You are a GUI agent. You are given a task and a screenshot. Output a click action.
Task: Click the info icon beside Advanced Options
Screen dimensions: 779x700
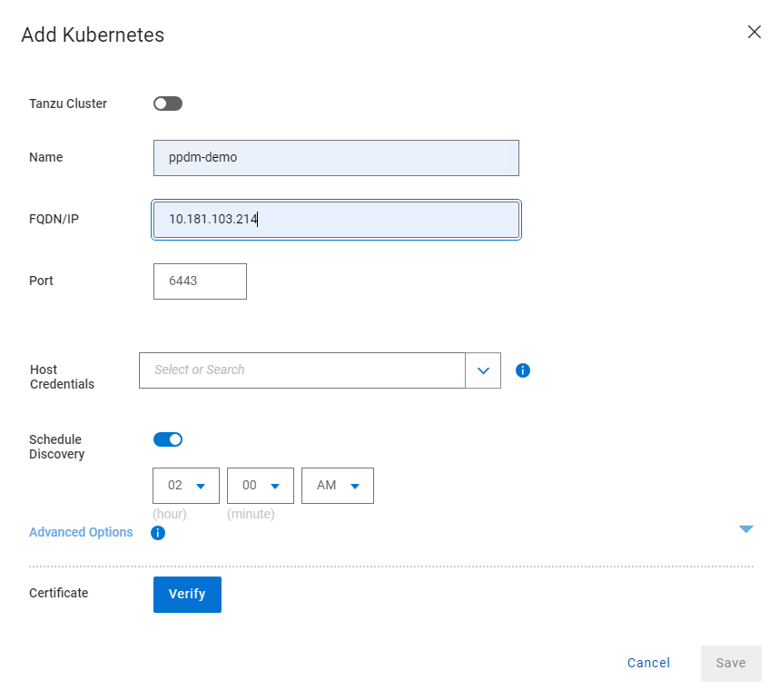[158, 533]
